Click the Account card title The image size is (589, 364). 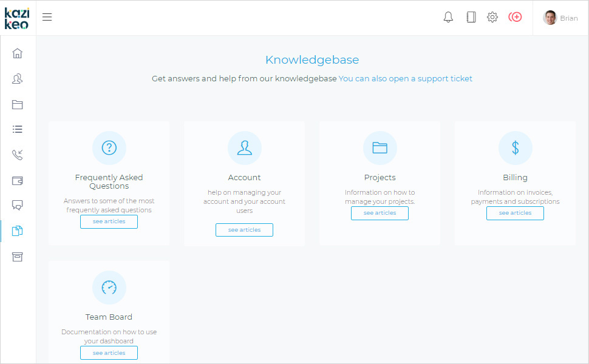(244, 178)
